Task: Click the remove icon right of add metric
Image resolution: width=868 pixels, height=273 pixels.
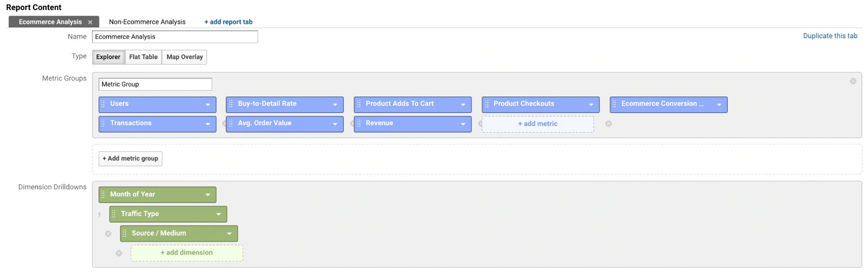Action: click(608, 124)
